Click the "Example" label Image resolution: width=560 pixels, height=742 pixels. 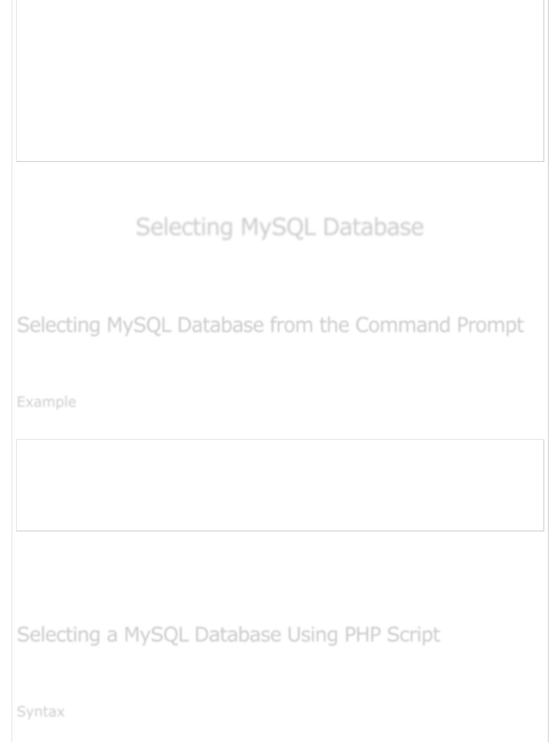46,402
